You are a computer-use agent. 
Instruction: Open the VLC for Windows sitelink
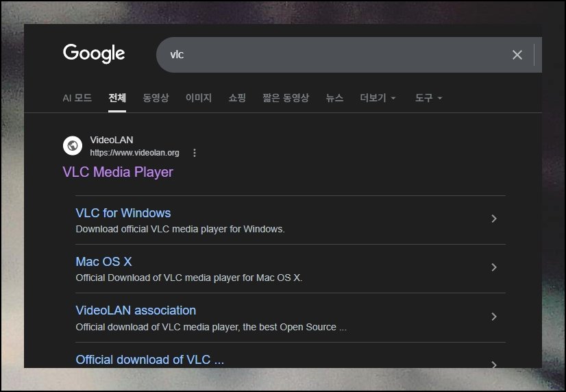(123, 213)
